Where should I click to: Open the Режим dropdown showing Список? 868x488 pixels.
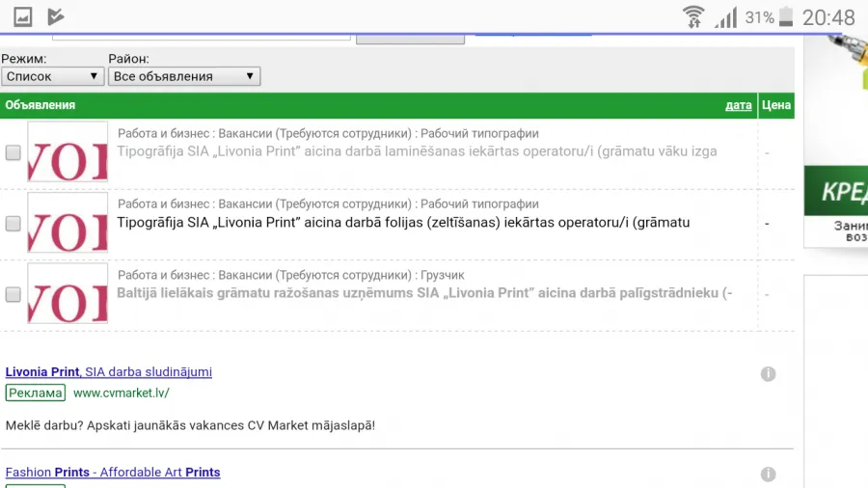point(53,76)
